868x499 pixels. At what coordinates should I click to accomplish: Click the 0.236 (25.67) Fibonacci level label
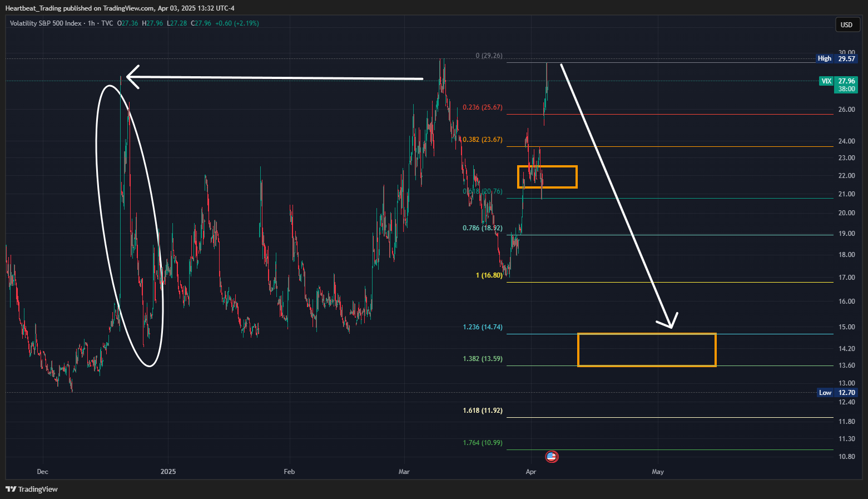tap(483, 107)
